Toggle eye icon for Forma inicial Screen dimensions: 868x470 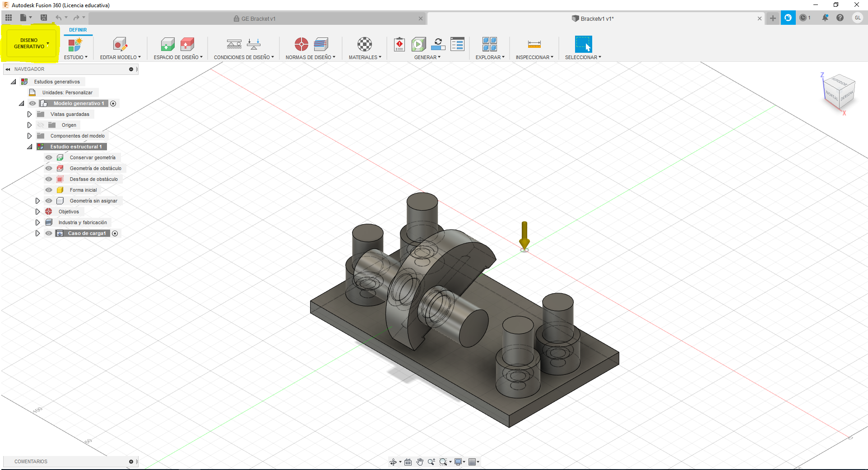(x=49, y=190)
